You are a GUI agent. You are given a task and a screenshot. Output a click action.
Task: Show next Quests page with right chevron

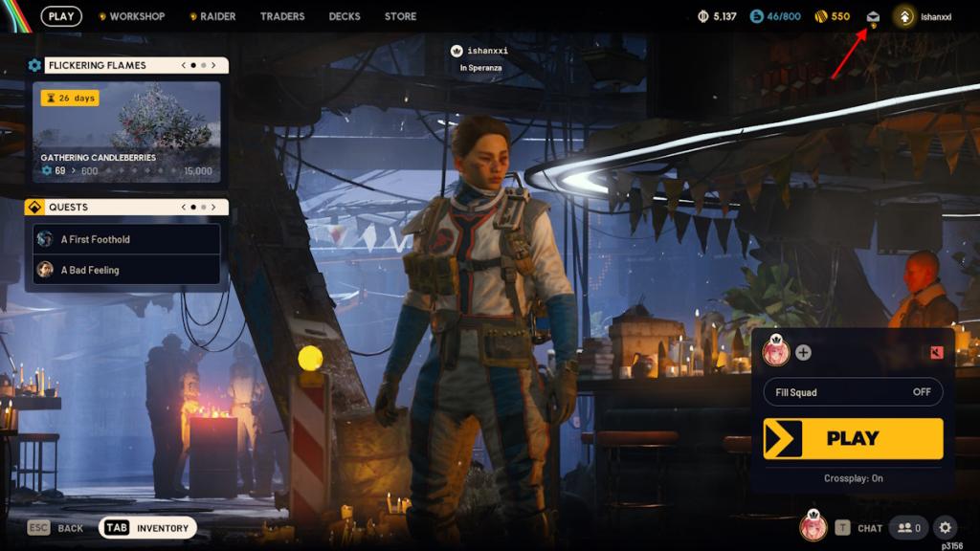pyautogui.click(x=213, y=207)
